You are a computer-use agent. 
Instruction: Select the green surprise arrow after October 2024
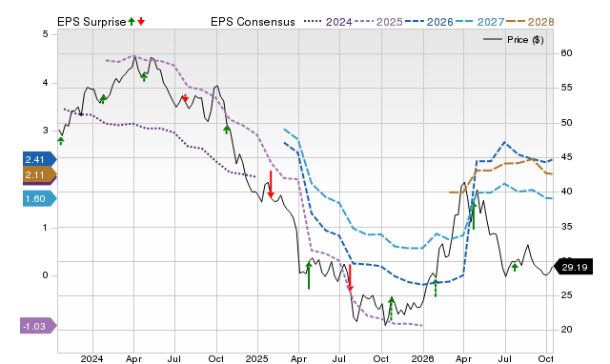[x=227, y=130]
